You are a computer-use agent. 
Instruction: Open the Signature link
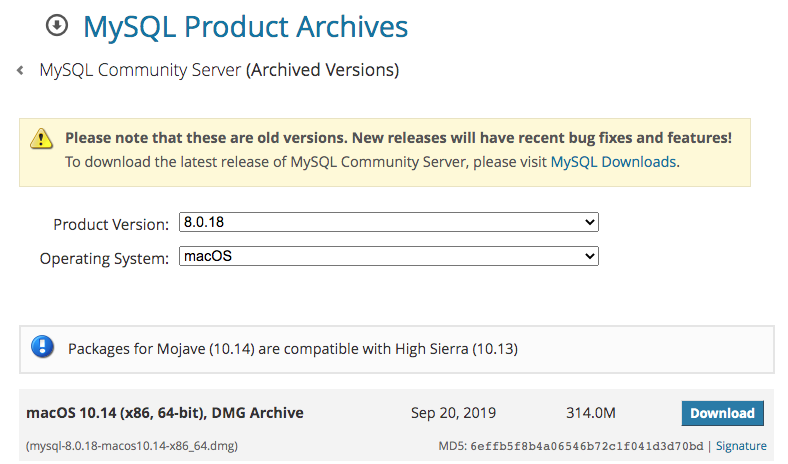point(741,446)
